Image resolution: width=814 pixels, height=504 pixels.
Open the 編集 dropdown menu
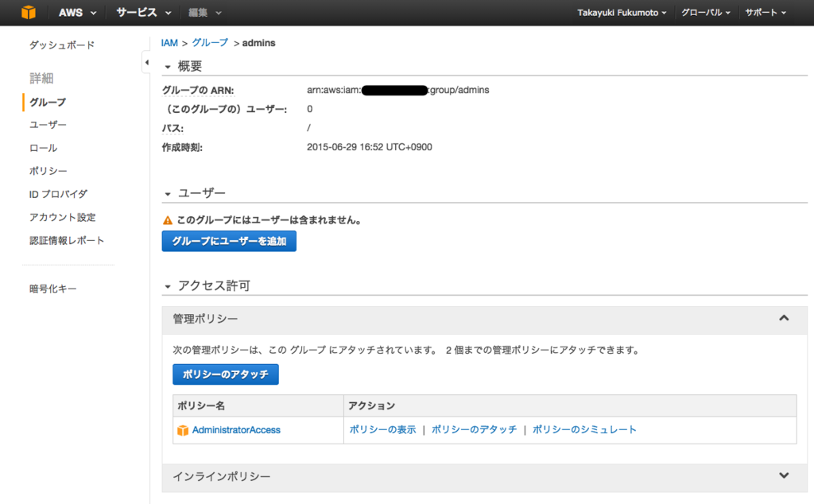pyautogui.click(x=205, y=13)
